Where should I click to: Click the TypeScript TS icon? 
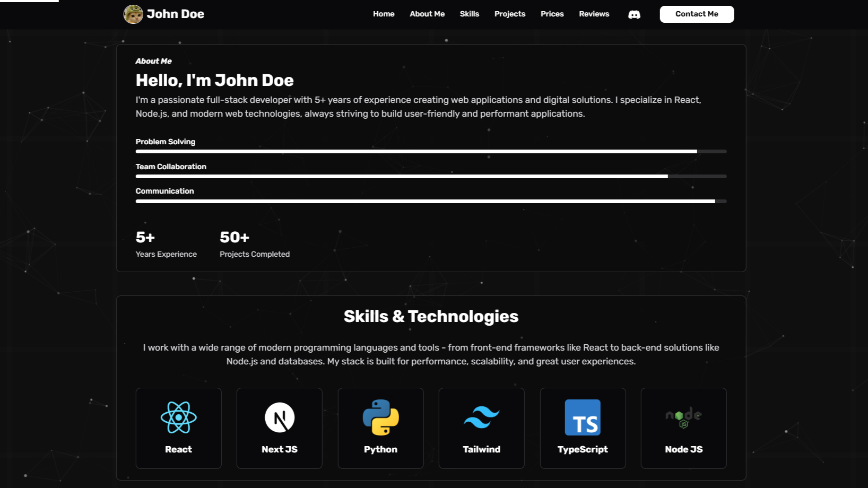pos(583,417)
